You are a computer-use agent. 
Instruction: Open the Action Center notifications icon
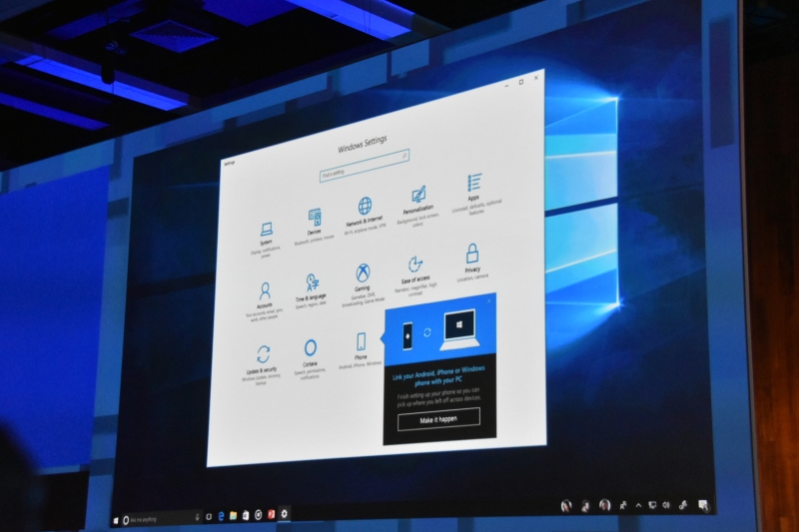[x=704, y=505]
